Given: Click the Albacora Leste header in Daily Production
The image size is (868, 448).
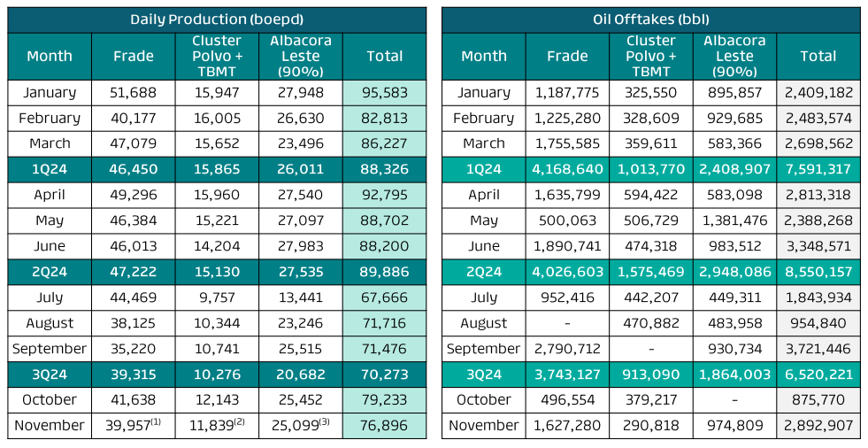Looking at the screenshot, I should [302, 56].
